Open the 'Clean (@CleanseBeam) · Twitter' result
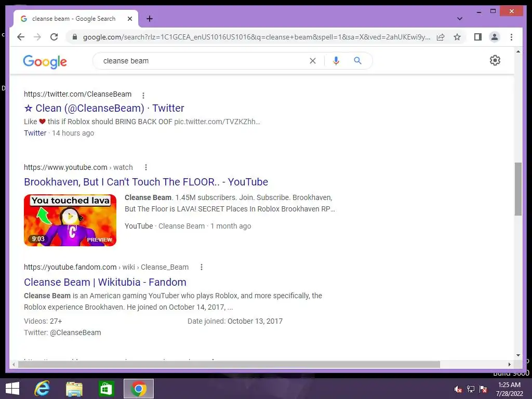The height and width of the screenshot is (399, 532). tap(104, 108)
